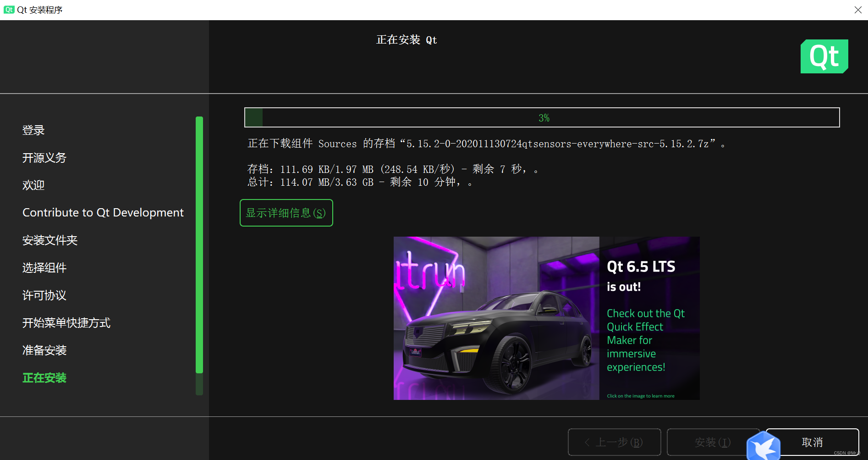
Task: Click the 正在下载组件 Sources status line
Action: (486, 144)
